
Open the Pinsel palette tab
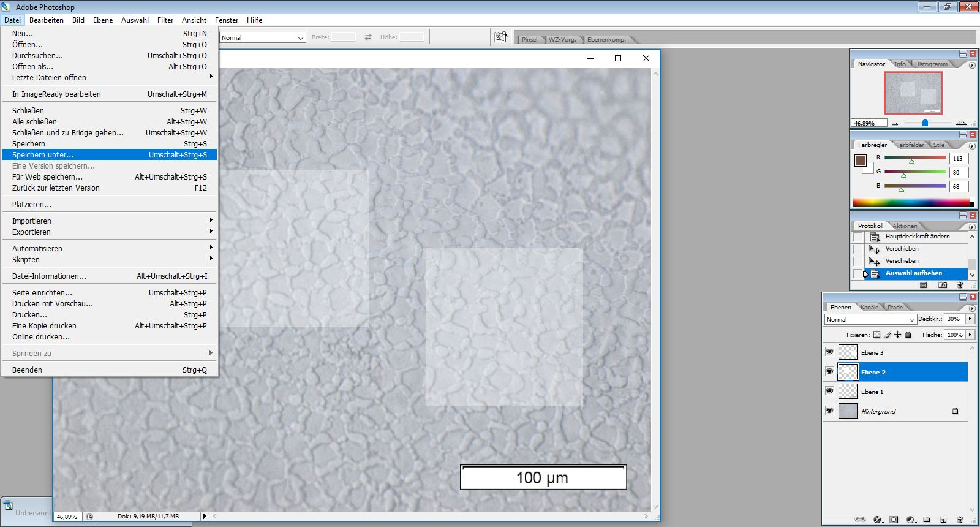pos(529,40)
